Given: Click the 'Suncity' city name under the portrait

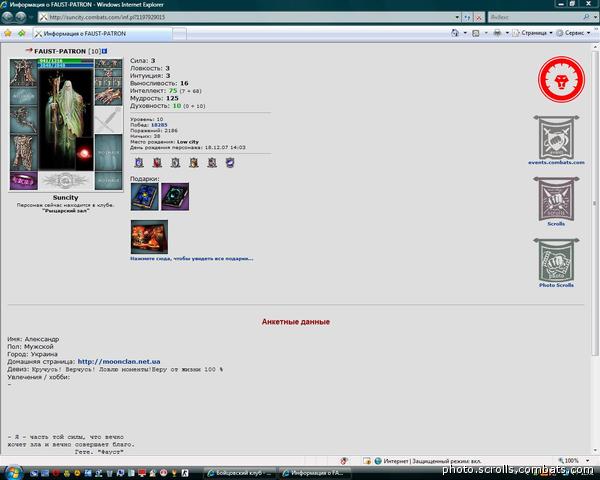Looking at the screenshot, I should (x=65, y=198).
